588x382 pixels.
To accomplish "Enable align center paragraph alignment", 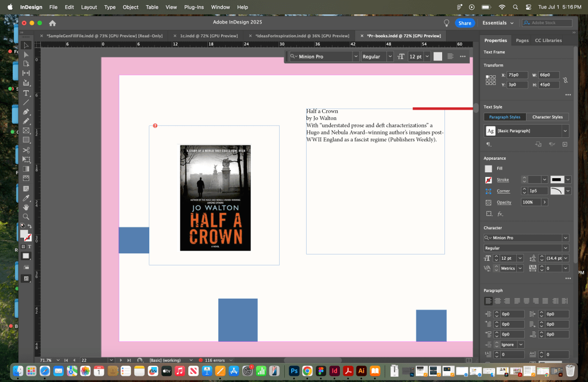I will point(497,300).
